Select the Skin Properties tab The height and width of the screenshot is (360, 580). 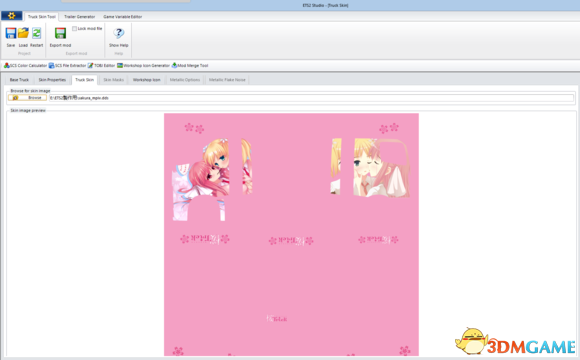[52, 80]
